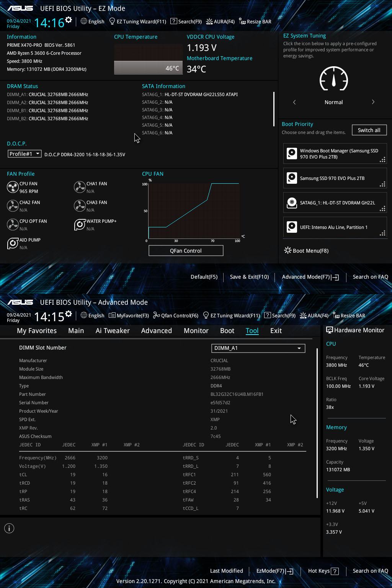Viewport: 392px width, 588px height.
Task: Click the CPU FAN curve graph
Action: [x=194, y=211]
